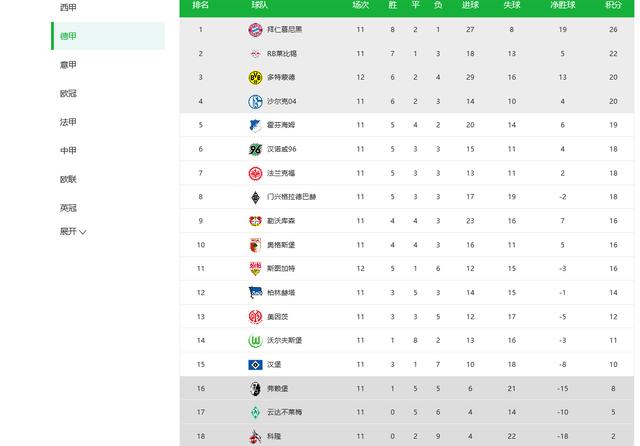Click the 积分 column header
The width and height of the screenshot is (640, 446).
click(613, 5)
